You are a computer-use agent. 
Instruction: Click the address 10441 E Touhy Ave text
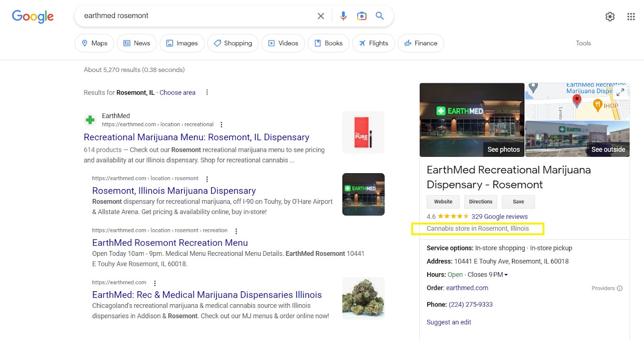511,261
